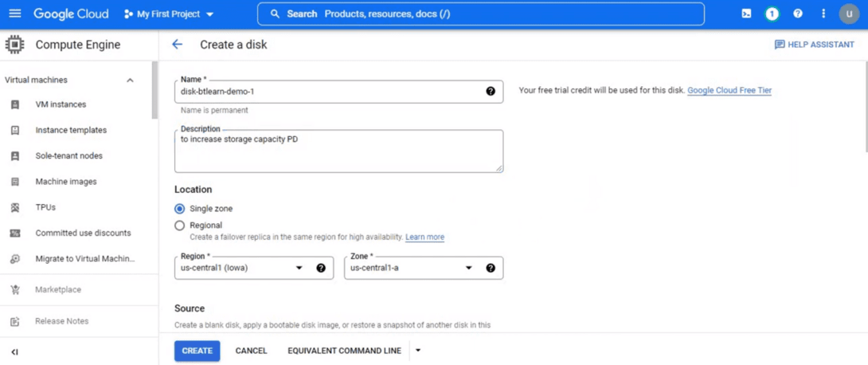Show help for the Zone field
Viewport: 868px width, 365px height.
coord(491,269)
